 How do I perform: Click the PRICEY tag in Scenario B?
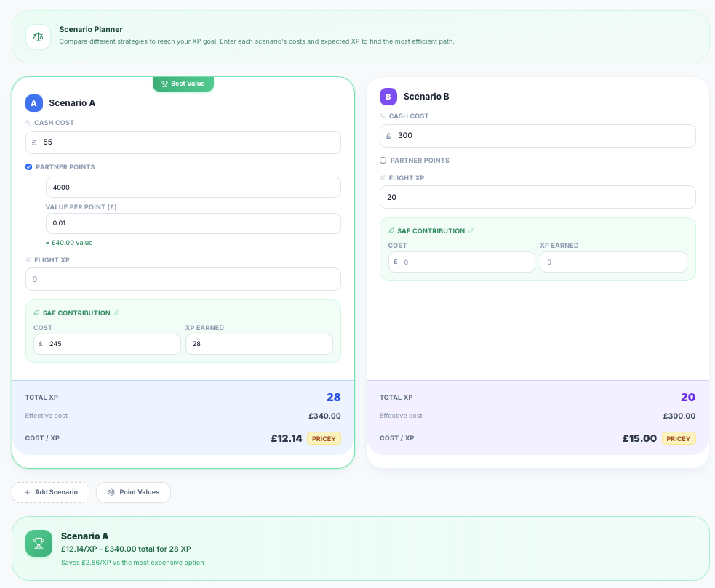point(678,438)
